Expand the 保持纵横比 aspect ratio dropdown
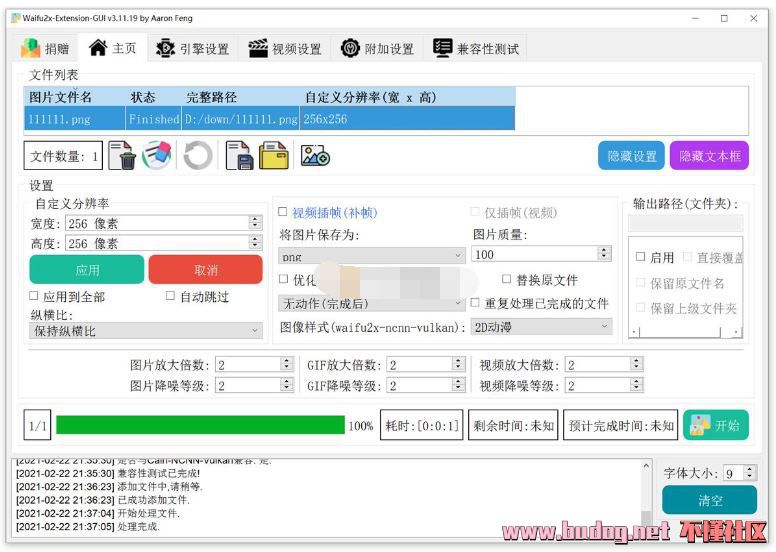The height and width of the screenshot is (552, 776). [146, 331]
